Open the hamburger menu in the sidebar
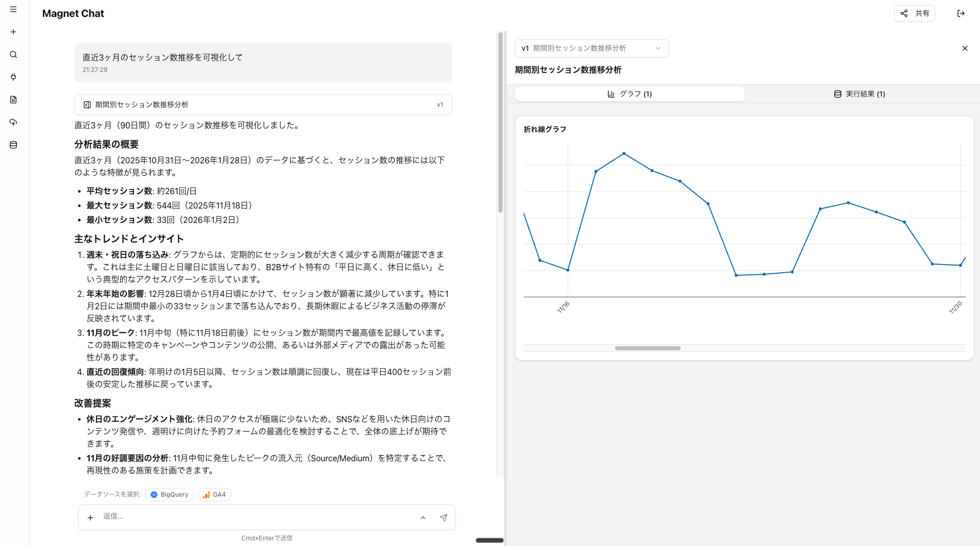Screen dimensions: 980x546 [x=13, y=9]
